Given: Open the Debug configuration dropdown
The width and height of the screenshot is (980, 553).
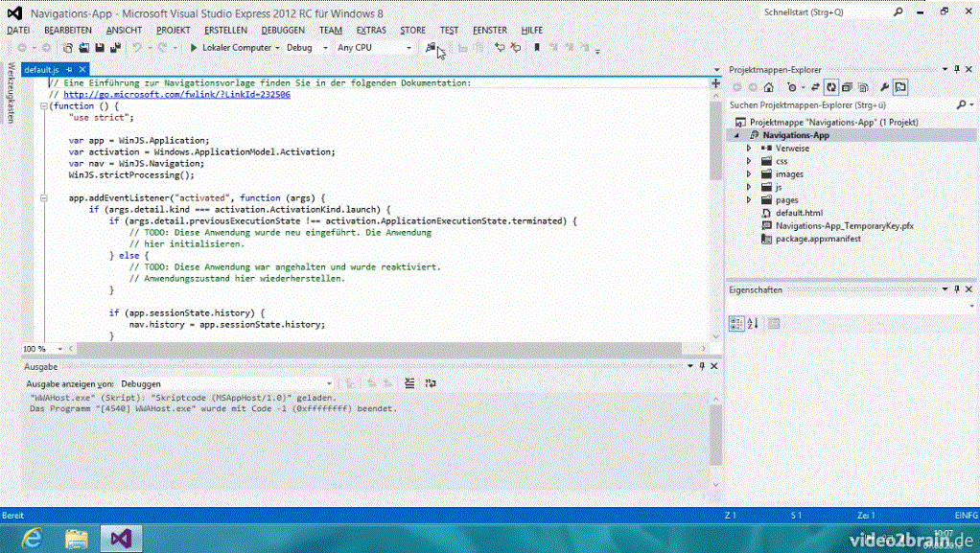Looking at the screenshot, I should [325, 48].
